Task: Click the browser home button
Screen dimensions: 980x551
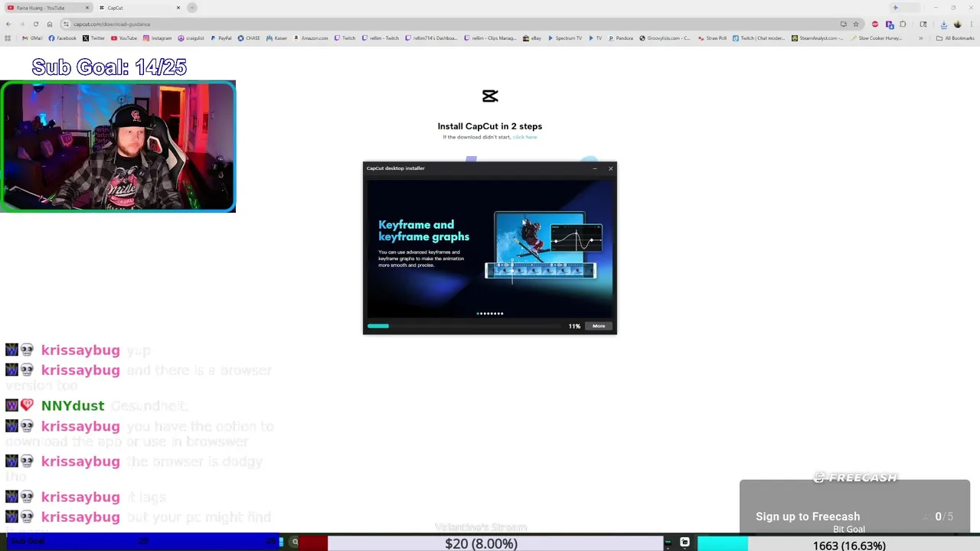Action: coord(50,24)
